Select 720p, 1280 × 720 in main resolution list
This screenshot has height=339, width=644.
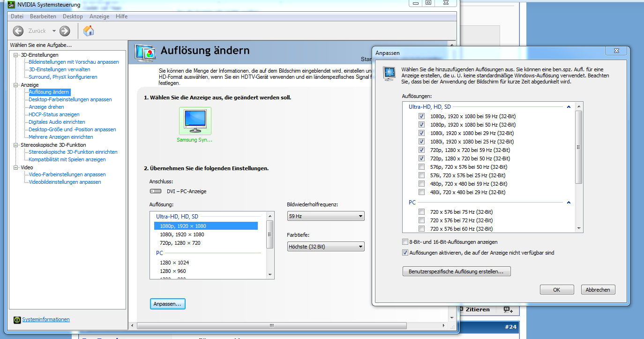tap(180, 243)
